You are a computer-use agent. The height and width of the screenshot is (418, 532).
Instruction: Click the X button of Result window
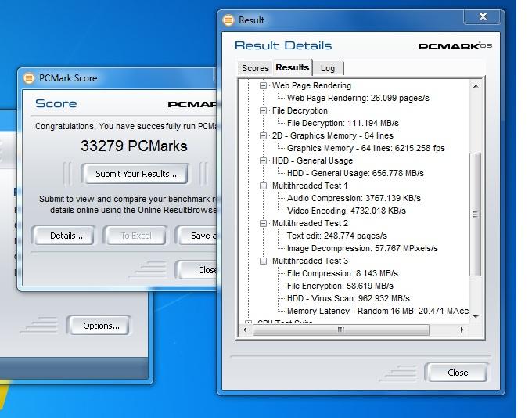pos(483,16)
